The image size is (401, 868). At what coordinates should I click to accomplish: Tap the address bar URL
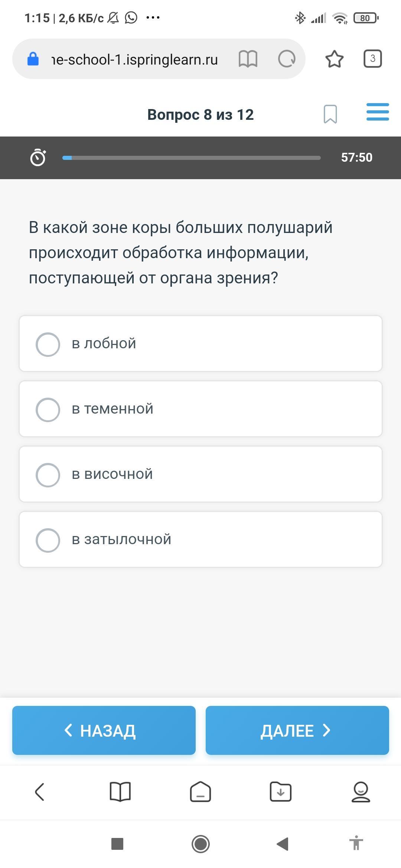(x=134, y=59)
